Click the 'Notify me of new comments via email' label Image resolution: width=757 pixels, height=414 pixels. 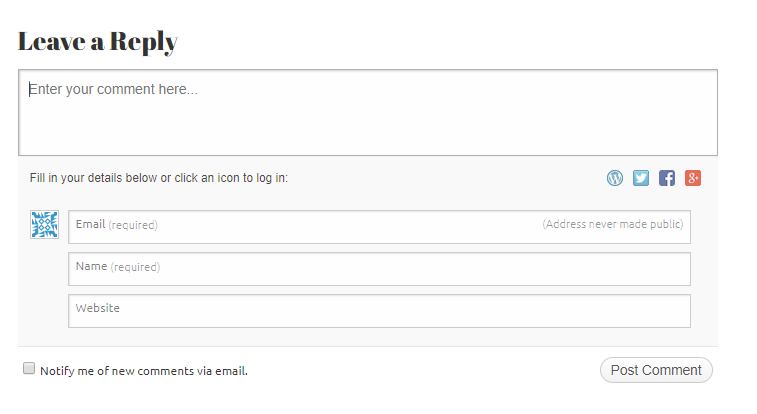point(144,371)
